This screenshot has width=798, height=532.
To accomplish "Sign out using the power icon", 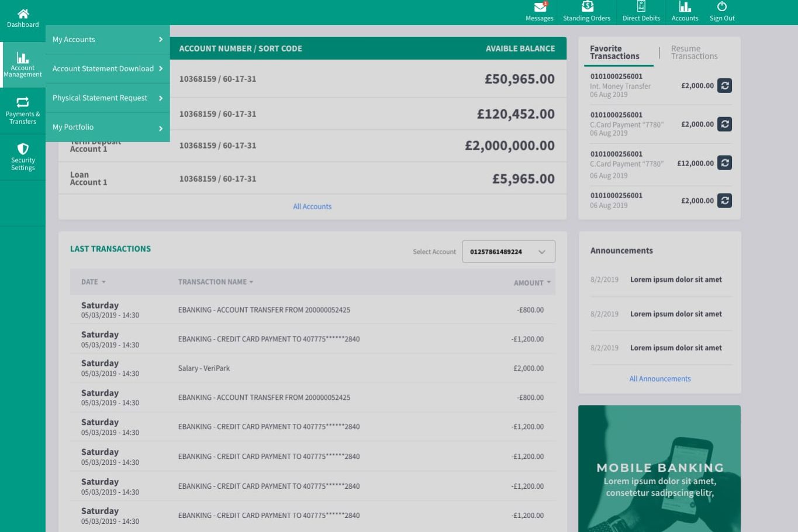I will [722, 7].
